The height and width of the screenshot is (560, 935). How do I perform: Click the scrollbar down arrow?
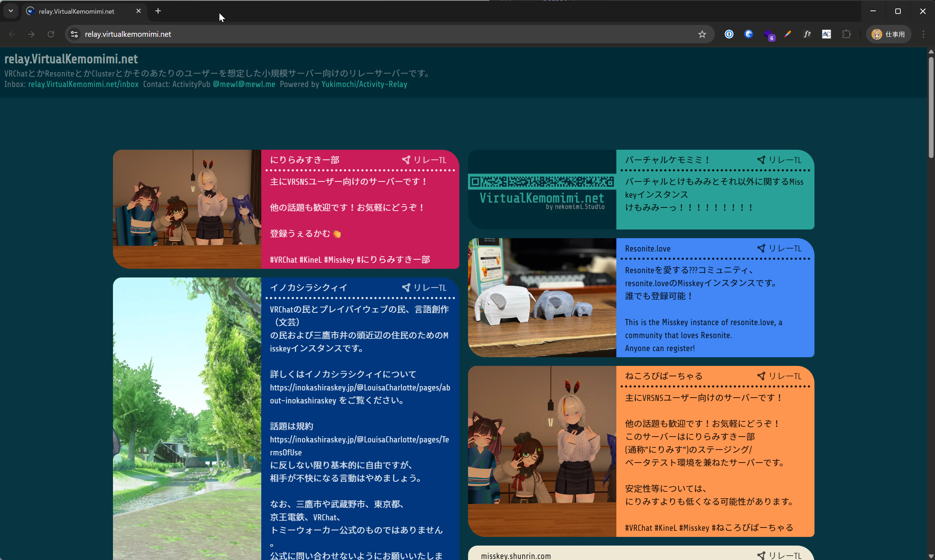point(931,557)
